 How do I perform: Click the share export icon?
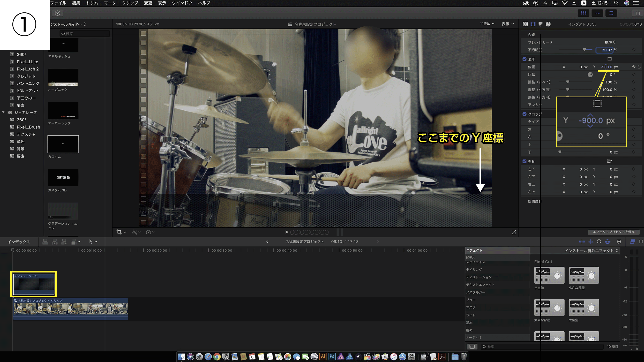(x=638, y=13)
